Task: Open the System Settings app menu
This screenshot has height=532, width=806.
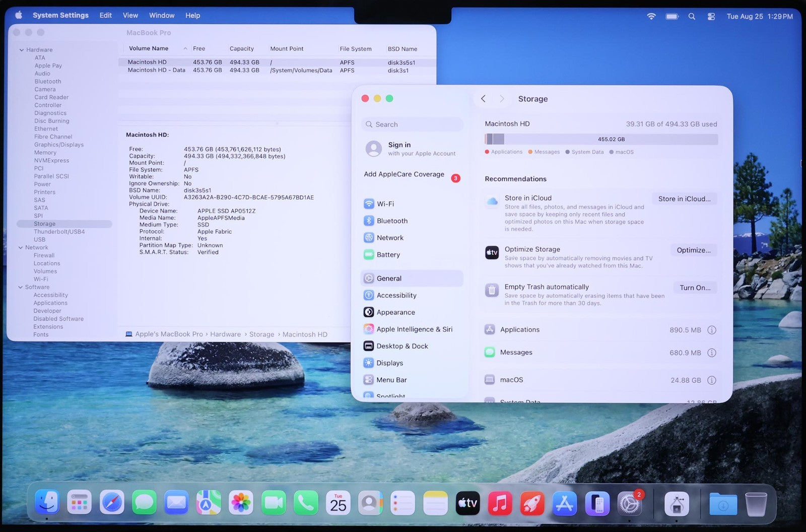Action: coord(60,15)
